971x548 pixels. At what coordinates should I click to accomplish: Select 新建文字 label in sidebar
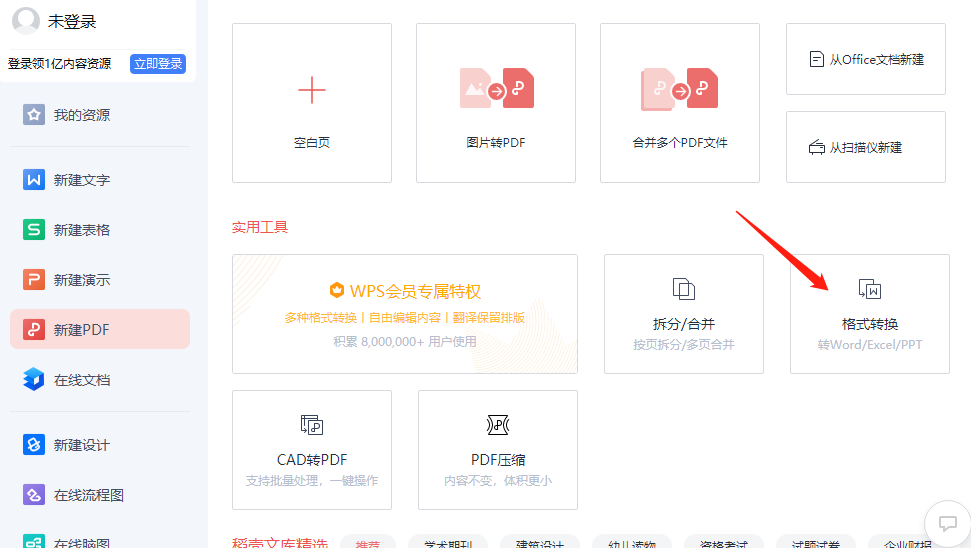pos(82,180)
